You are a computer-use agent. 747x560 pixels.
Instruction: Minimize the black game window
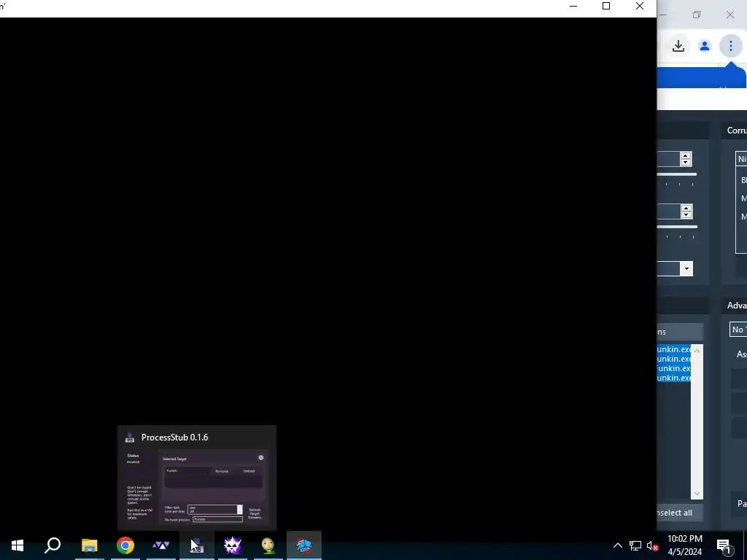573,6
